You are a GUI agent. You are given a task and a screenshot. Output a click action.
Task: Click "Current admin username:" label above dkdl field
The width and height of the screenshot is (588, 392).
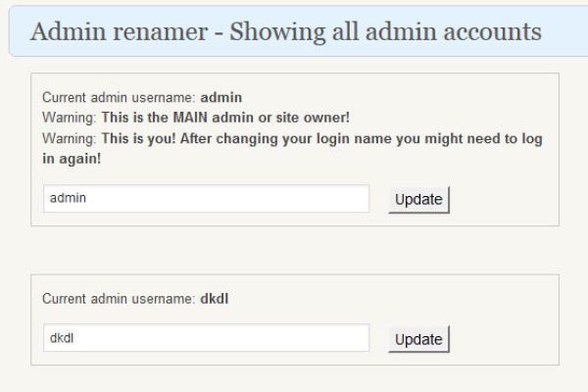point(119,298)
